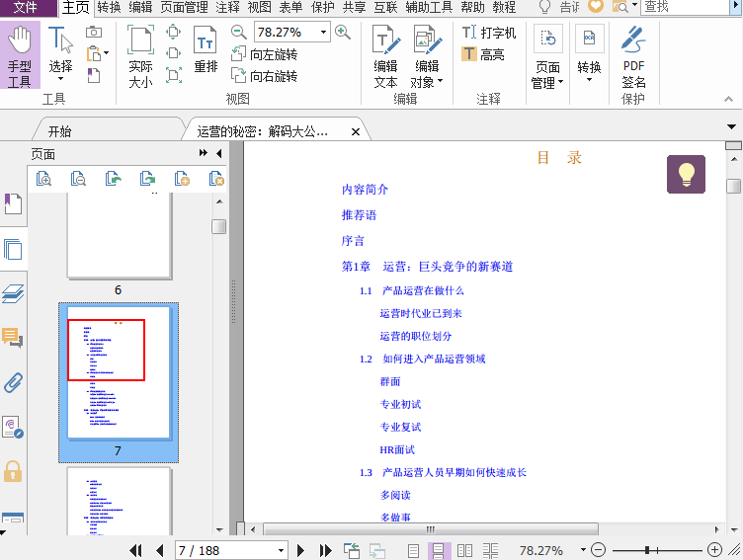Image resolution: width=743 pixels, height=560 pixels.
Task: Switch to facing two-page view
Action: 464,550
